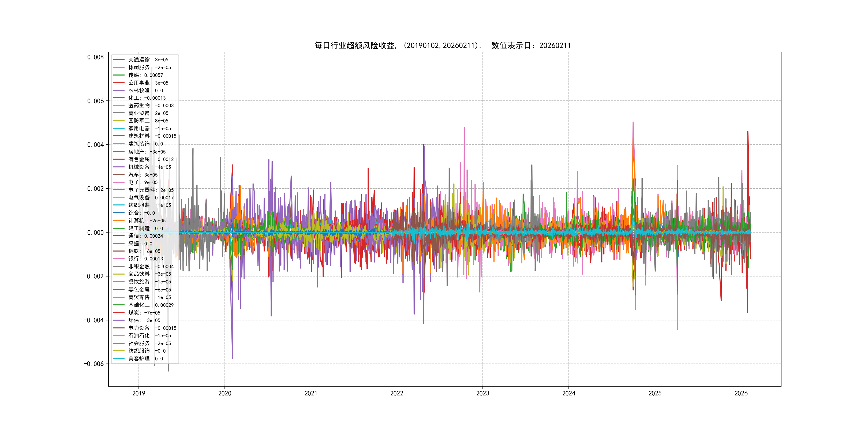Click the red 通信 legend line swatch
This screenshot has height=434, width=868.
coord(119,236)
